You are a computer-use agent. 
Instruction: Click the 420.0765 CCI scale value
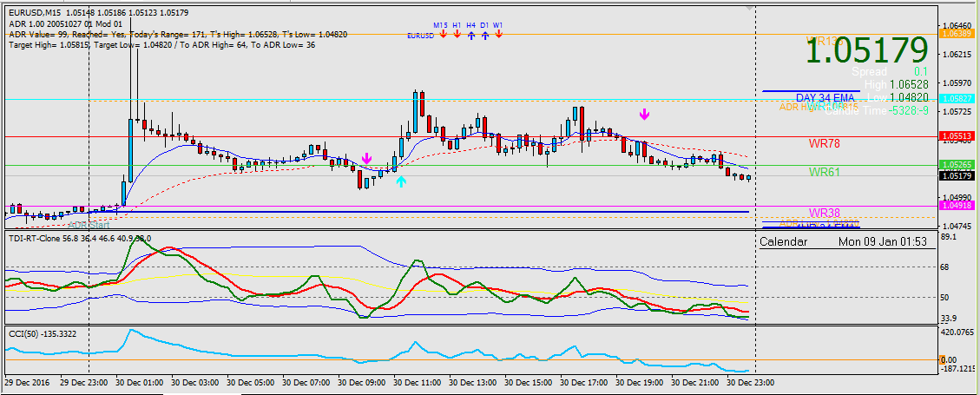coord(956,332)
